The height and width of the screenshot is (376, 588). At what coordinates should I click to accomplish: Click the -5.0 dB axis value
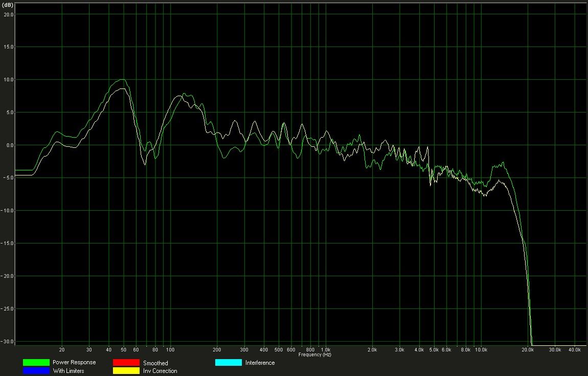[8, 178]
